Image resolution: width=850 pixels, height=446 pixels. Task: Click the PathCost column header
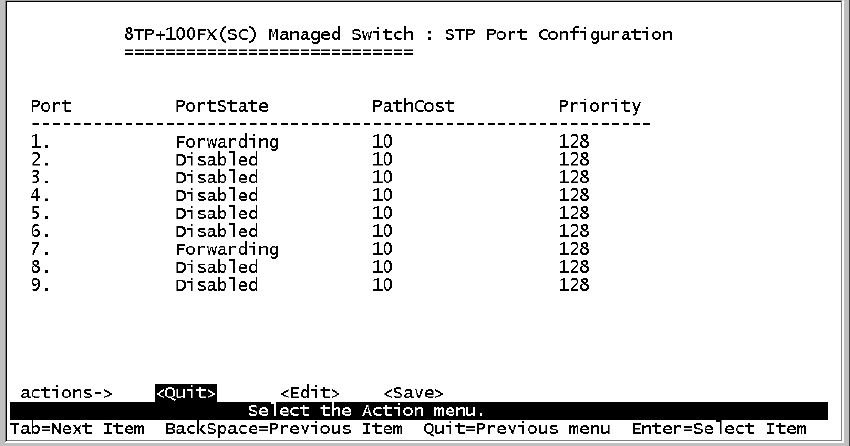413,106
